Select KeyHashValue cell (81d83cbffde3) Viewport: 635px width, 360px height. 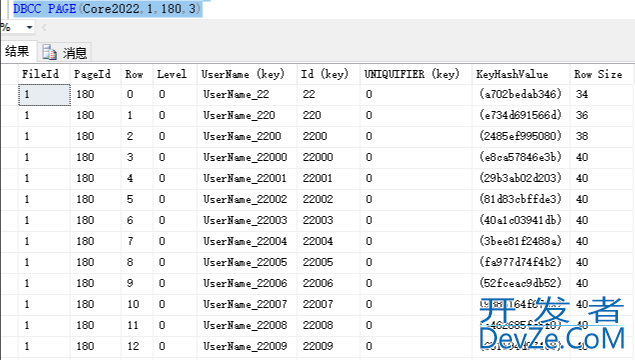(x=521, y=200)
